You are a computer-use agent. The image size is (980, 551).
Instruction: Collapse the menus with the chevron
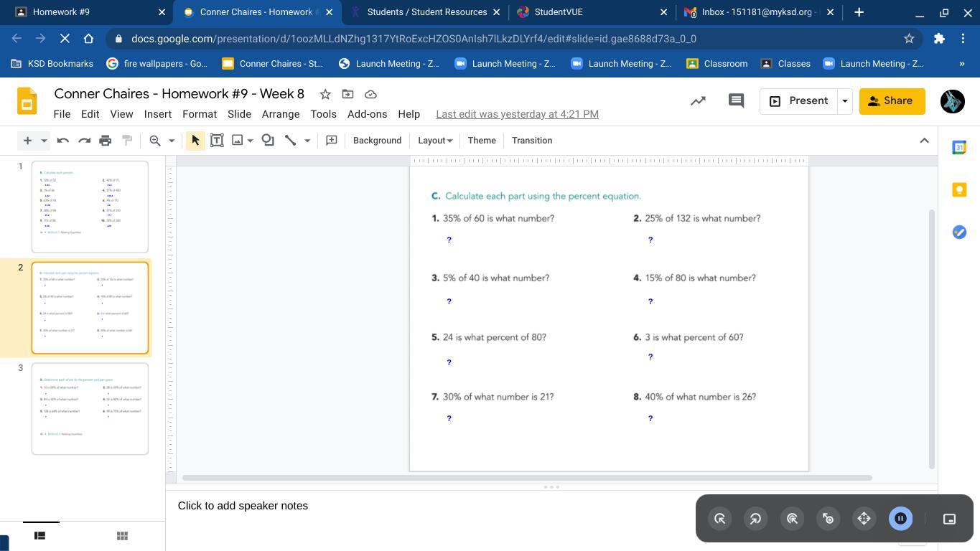924,141
